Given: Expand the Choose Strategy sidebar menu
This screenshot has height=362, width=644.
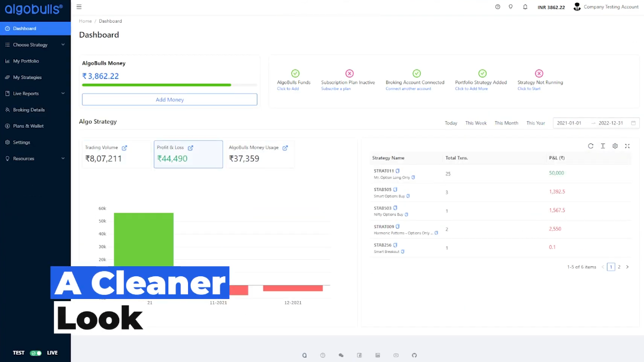Looking at the screenshot, I should [35, 45].
